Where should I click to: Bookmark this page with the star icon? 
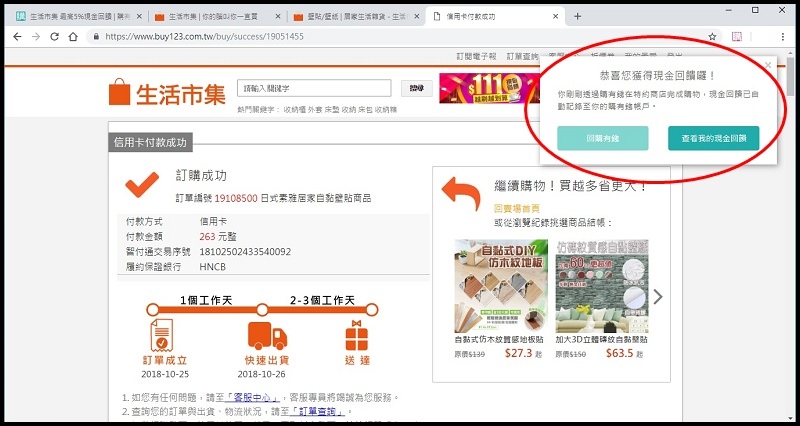[x=712, y=36]
